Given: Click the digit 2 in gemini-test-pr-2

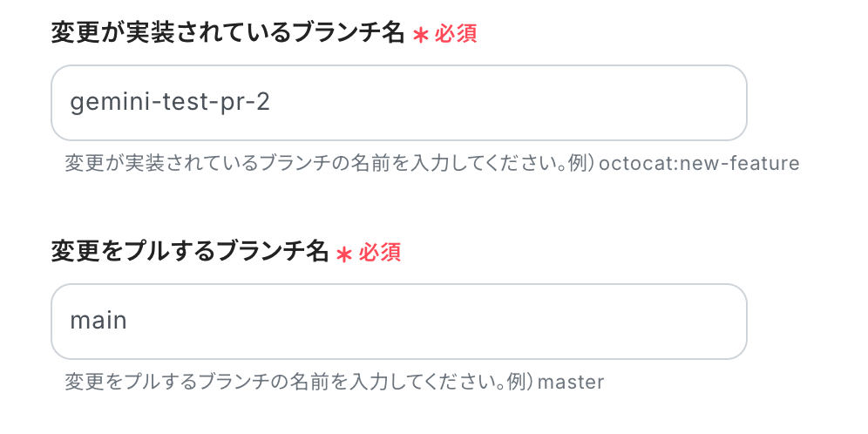Looking at the screenshot, I should (263, 103).
